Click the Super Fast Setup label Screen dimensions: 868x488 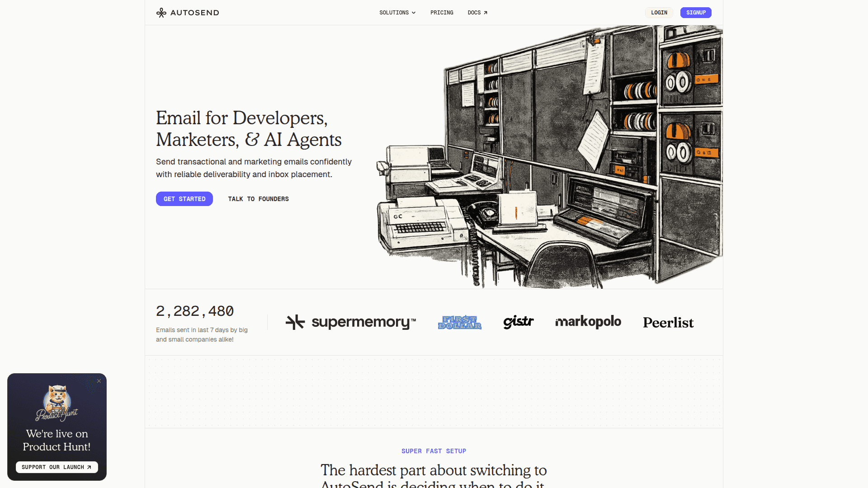pyautogui.click(x=434, y=451)
